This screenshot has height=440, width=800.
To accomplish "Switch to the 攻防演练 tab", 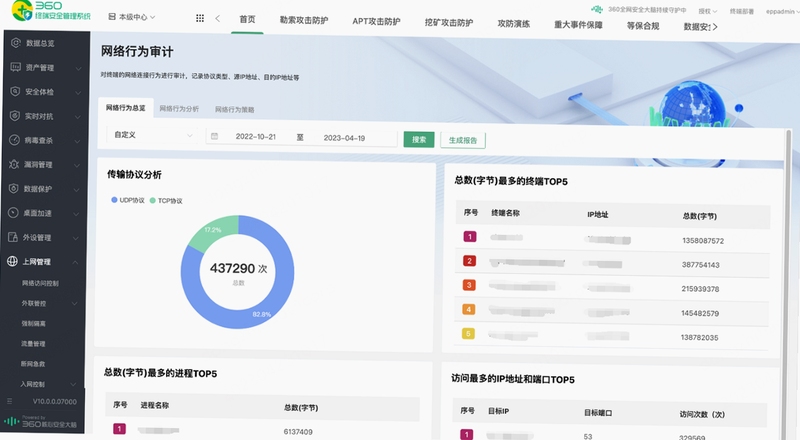I will (513, 23).
